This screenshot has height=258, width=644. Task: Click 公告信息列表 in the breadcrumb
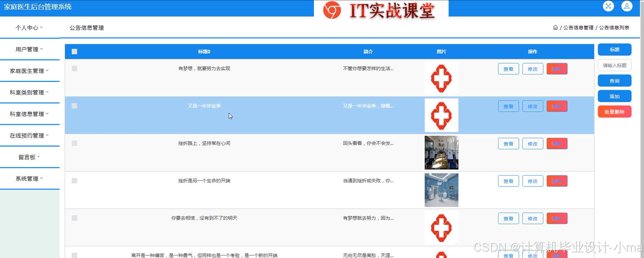tap(614, 28)
